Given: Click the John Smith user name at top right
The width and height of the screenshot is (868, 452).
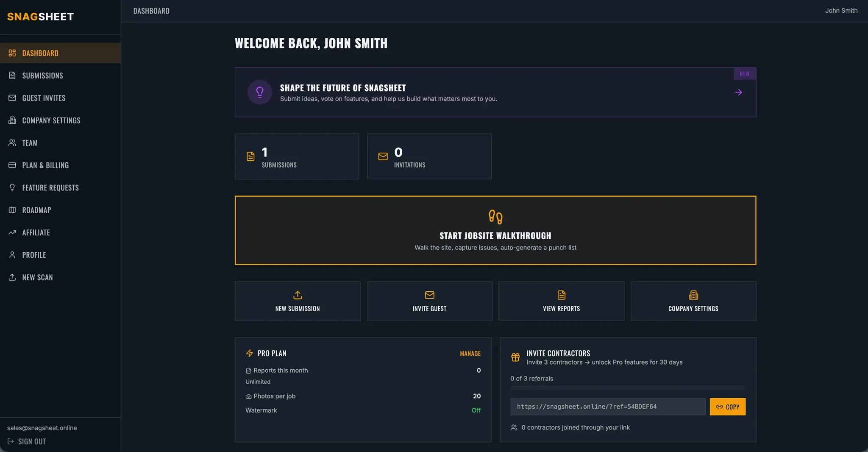Looking at the screenshot, I should coord(841,11).
